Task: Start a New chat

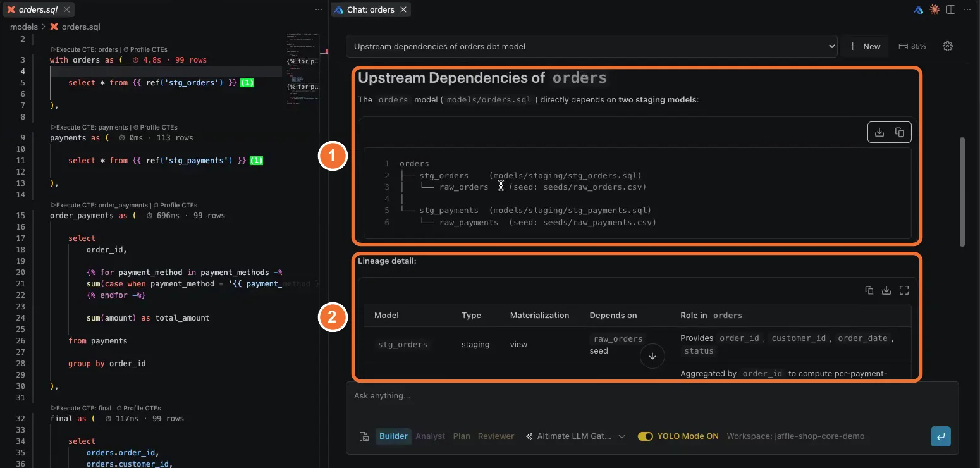Action: click(x=864, y=46)
